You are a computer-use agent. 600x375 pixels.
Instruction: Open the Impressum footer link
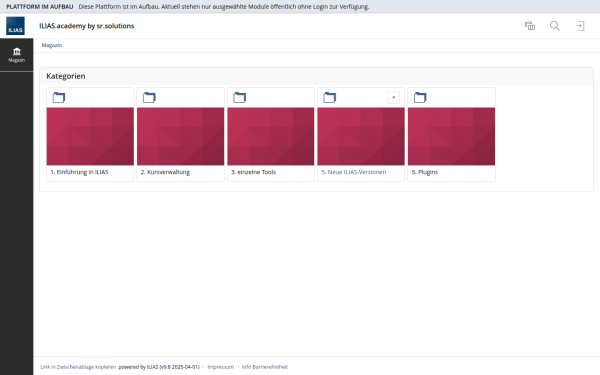click(220, 367)
